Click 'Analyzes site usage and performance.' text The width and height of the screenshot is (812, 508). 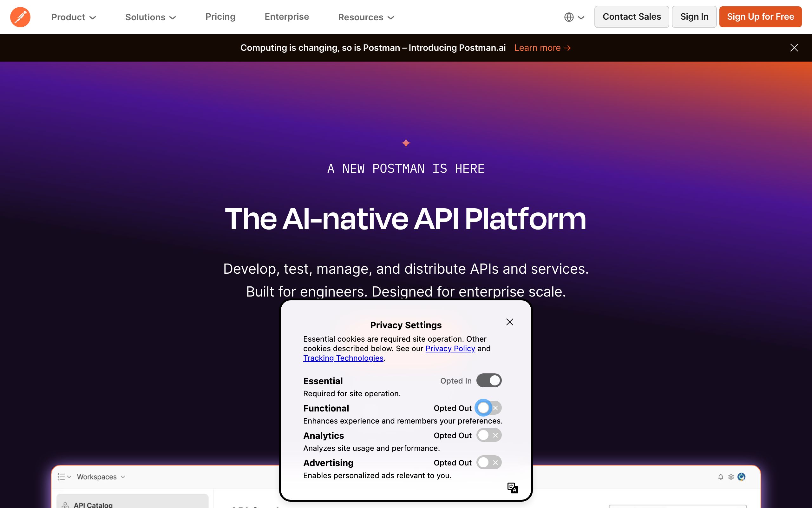click(371, 448)
